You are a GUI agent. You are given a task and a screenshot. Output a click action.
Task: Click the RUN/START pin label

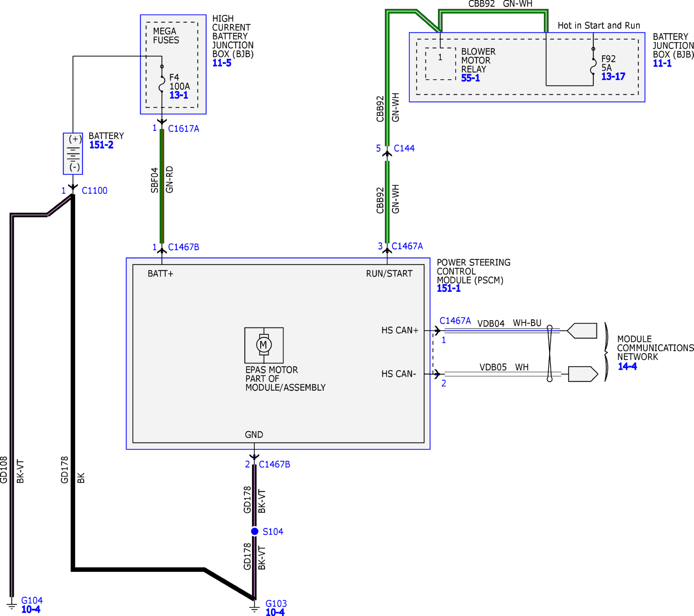[389, 274]
